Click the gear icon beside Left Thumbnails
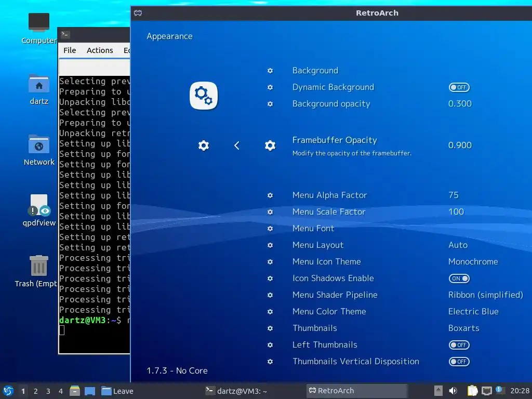The width and height of the screenshot is (532, 399). [270, 345]
